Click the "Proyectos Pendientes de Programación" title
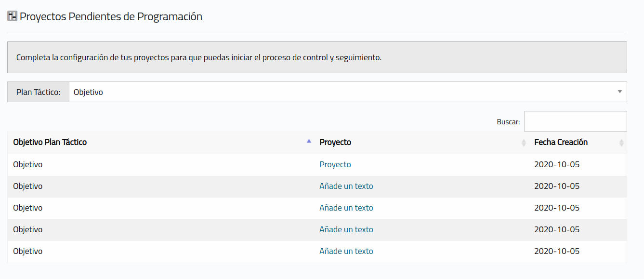 111,16
